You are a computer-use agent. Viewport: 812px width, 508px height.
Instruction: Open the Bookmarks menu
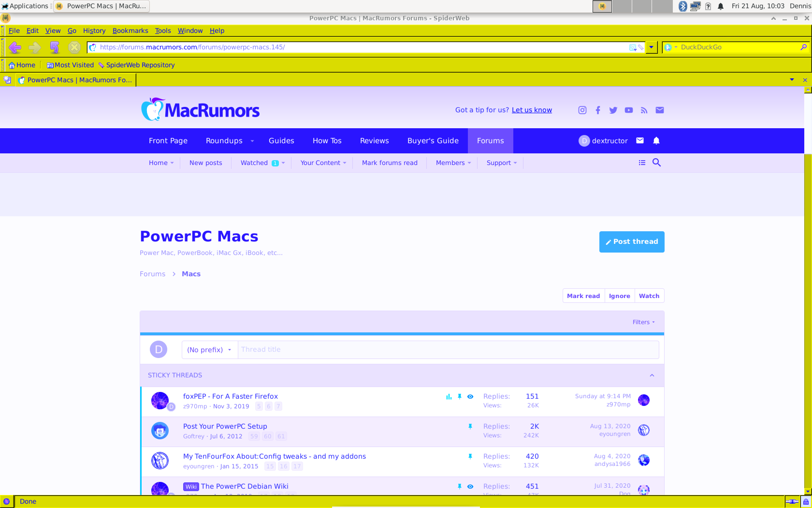[130, 30]
